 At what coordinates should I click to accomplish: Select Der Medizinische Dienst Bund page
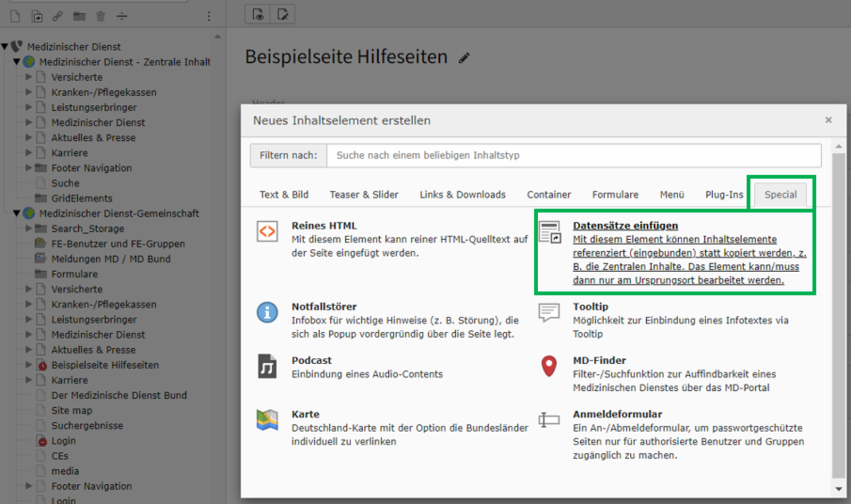coord(119,395)
